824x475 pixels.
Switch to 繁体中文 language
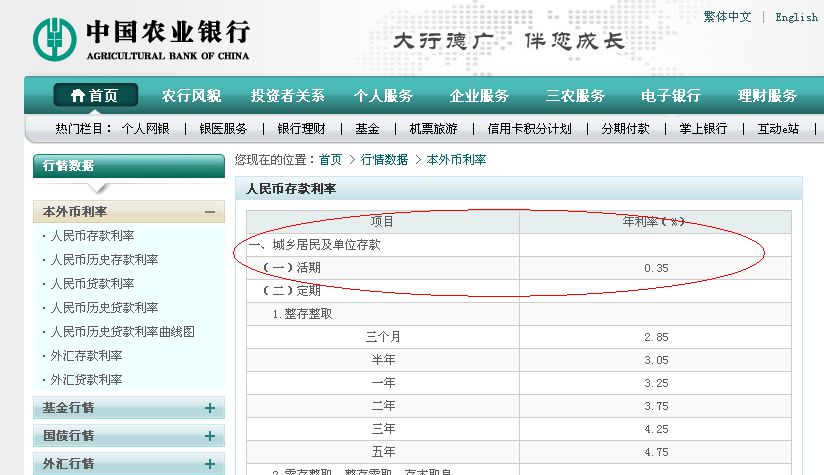coord(727,17)
